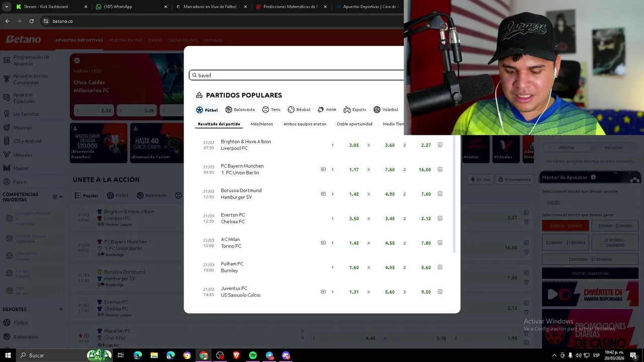Pick odds 1.60 for Fulham win
644x362 pixels.
[x=354, y=267]
